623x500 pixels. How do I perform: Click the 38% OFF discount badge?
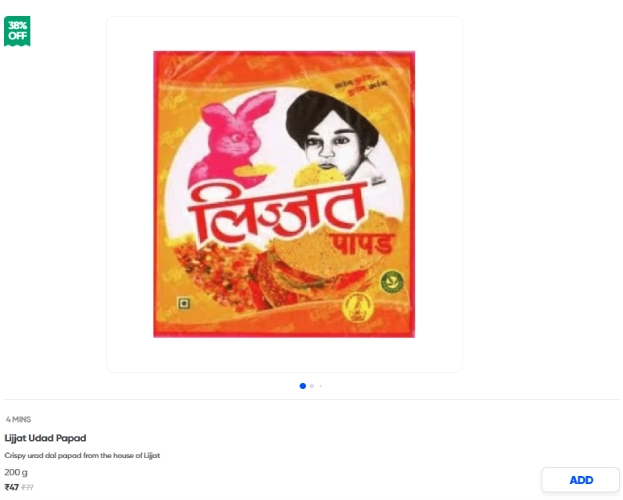click(17, 31)
